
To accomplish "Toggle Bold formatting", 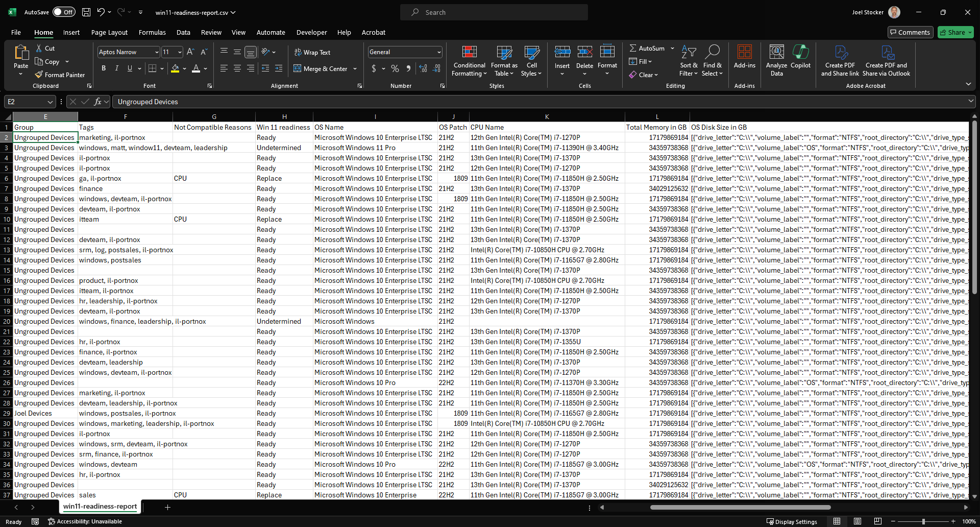I will pos(104,68).
